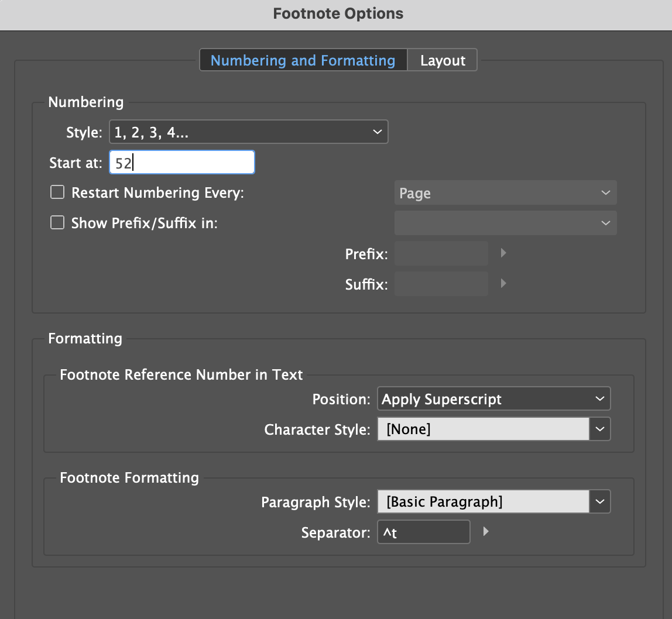The width and height of the screenshot is (672, 619).
Task: Click the Separator input field
Action: 423,532
